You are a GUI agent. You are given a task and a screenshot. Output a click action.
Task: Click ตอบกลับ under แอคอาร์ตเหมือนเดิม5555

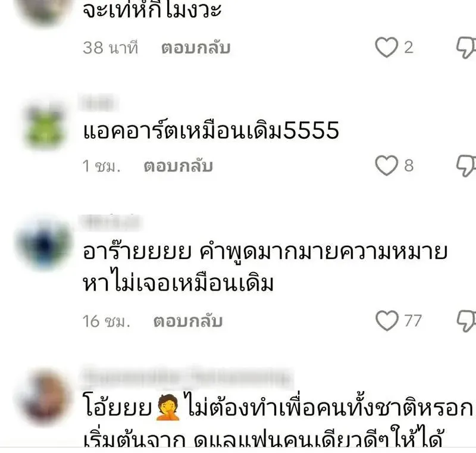coord(178,166)
